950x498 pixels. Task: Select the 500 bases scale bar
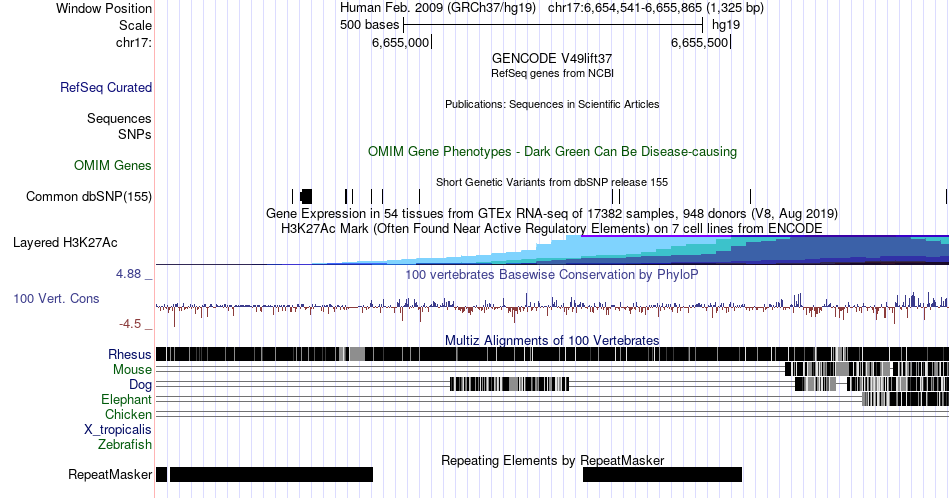553,25
